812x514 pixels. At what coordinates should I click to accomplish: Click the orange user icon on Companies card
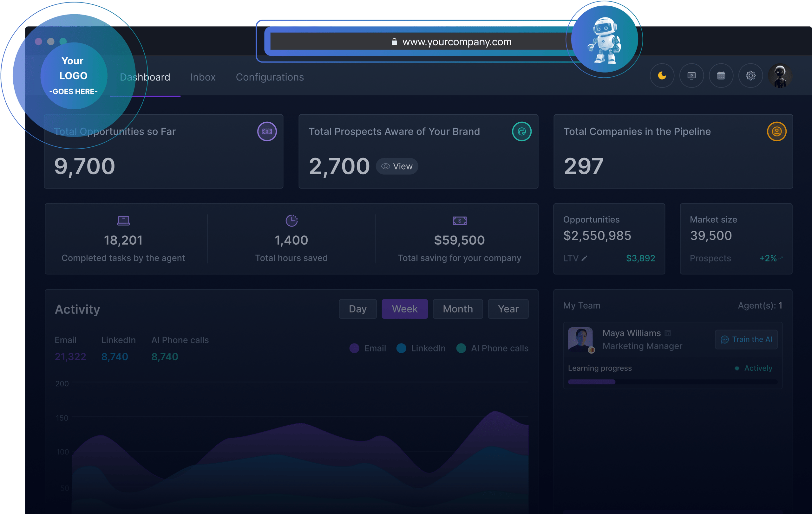pyautogui.click(x=776, y=132)
